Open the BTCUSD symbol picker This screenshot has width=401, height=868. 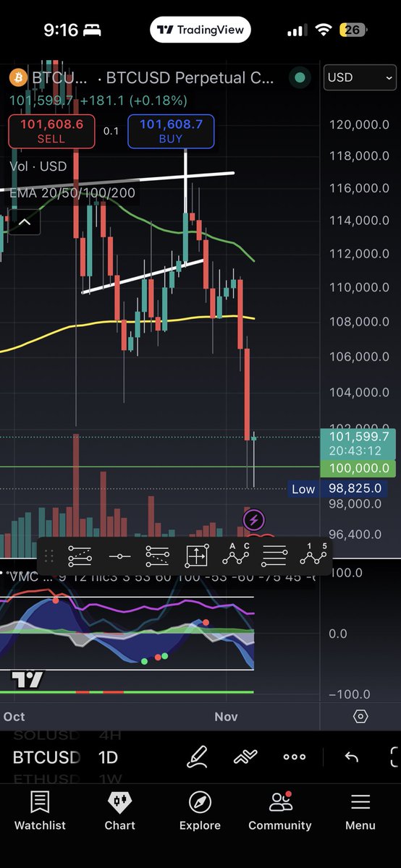click(46, 757)
